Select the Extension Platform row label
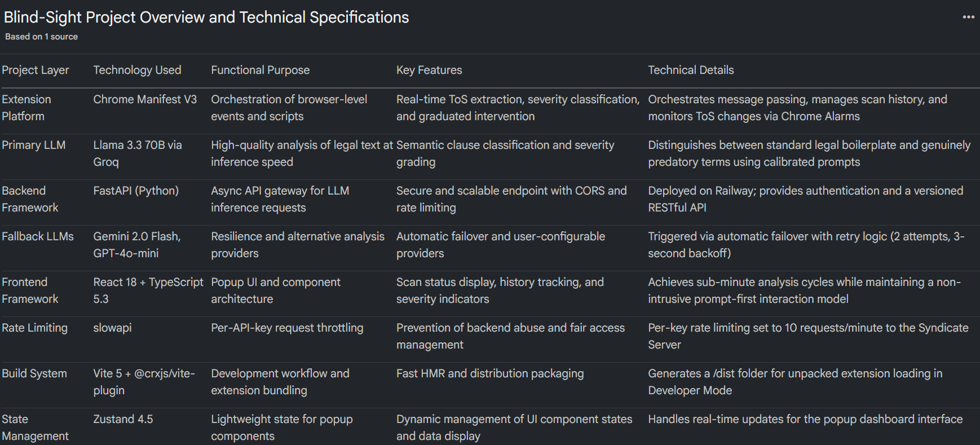Image resolution: width=980 pixels, height=445 pixels. click(x=26, y=108)
